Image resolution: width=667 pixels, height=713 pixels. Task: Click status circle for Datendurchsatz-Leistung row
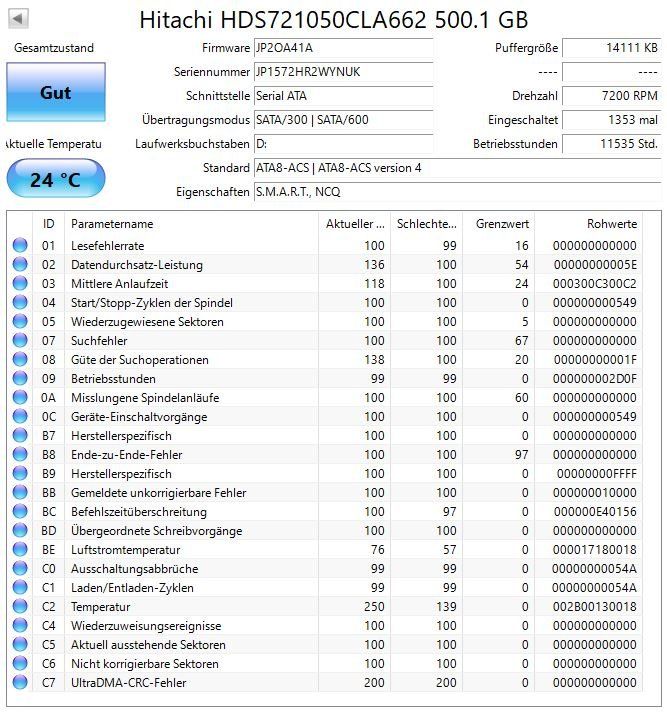(x=20, y=265)
